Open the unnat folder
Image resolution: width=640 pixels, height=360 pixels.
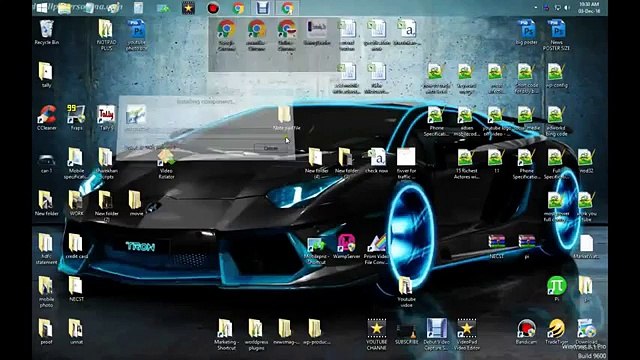pos(76,330)
